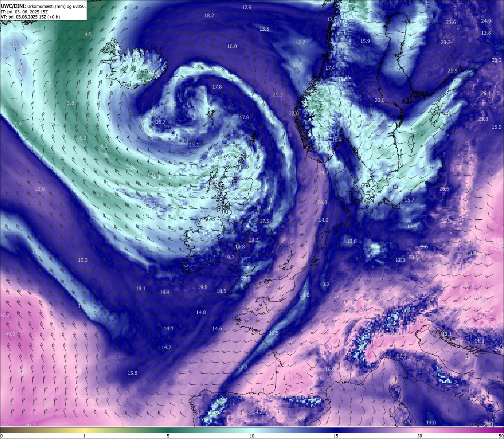This screenshot has width=504, height=439.
Task: Click the 14.6 map value
Action: pos(217,329)
